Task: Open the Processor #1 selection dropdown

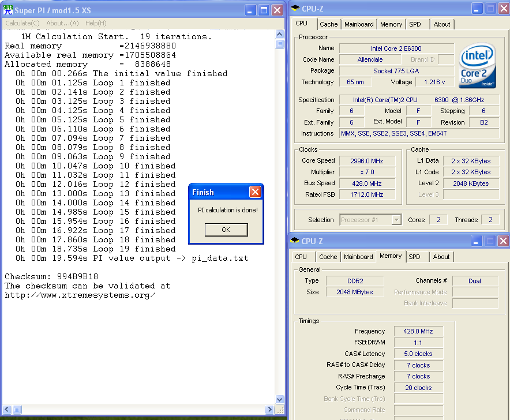Action: tap(396, 220)
